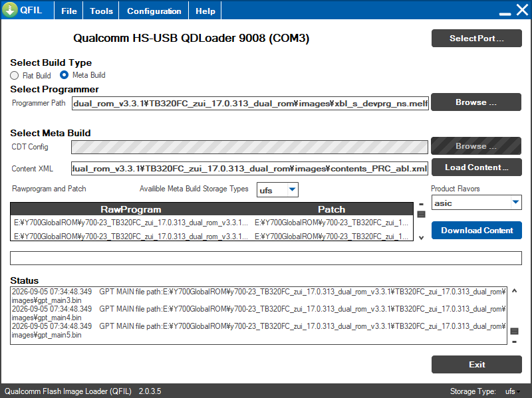Click the QFIL green download logo

[10, 10]
